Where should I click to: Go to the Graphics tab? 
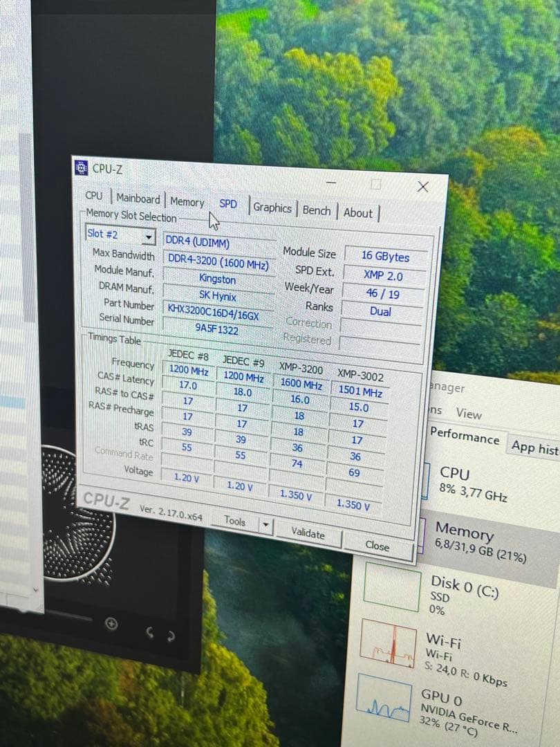coord(272,207)
